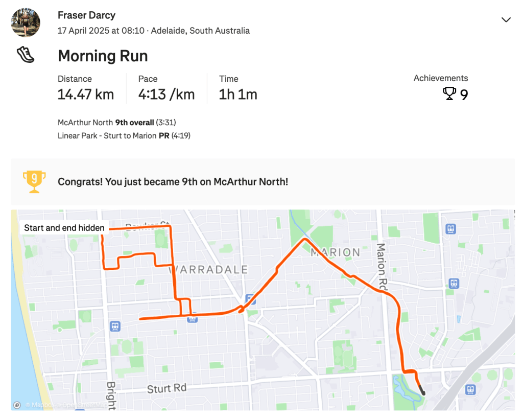Click the transit icon in the map's top-right corner

pyautogui.click(x=450, y=229)
